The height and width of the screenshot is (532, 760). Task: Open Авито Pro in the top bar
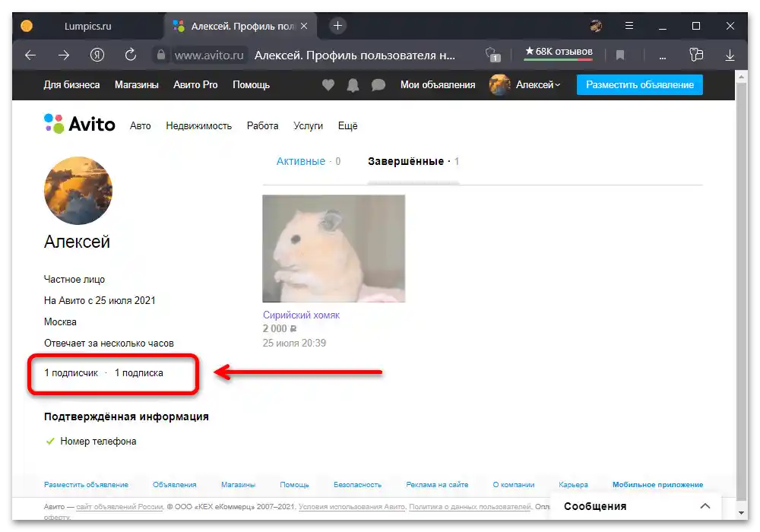[x=195, y=85]
